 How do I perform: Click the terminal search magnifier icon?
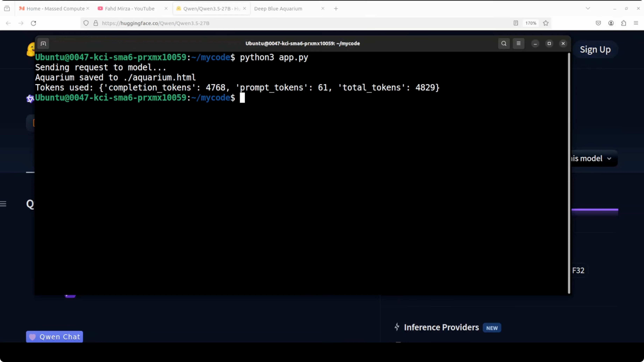click(x=504, y=44)
